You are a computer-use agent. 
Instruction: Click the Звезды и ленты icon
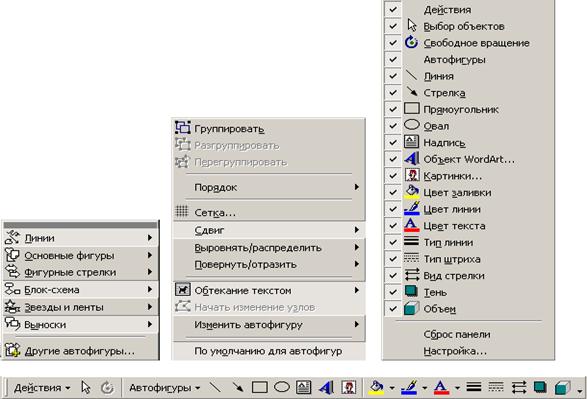tap(12, 307)
